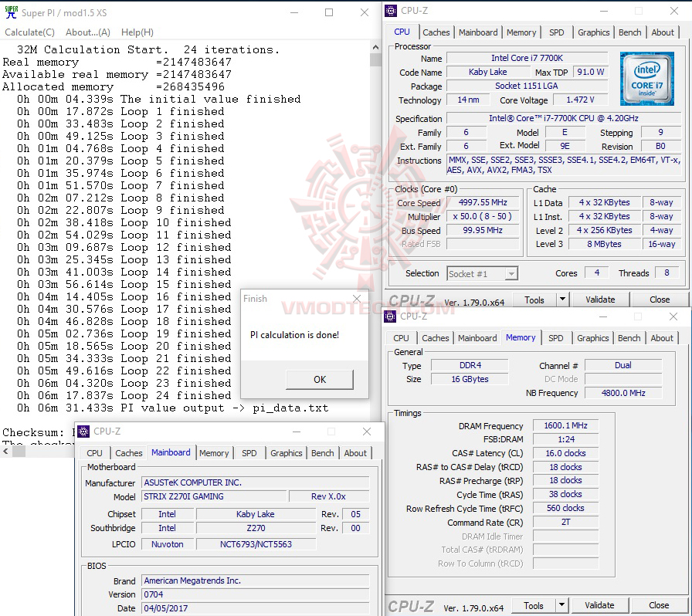Open About menu in Super PI
This screenshot has height=616, width=692.
pos(88,32)
